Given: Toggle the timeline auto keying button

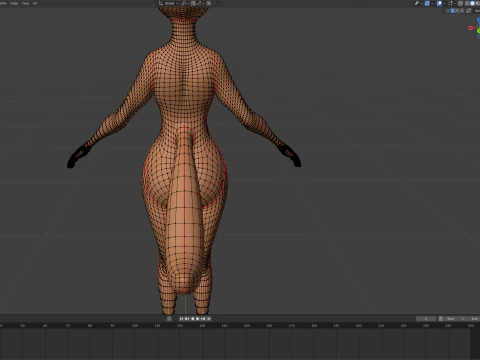Looking at the screenshot, I should point(169,319).
